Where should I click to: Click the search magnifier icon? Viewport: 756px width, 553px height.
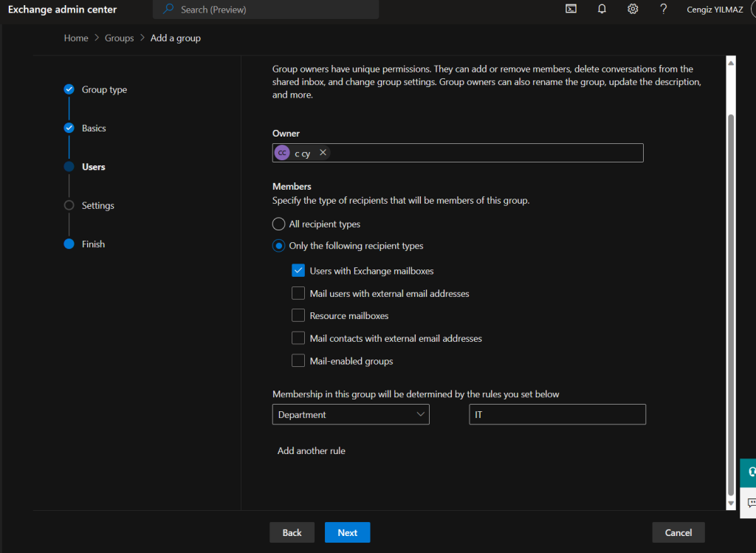tap(168, 10)
